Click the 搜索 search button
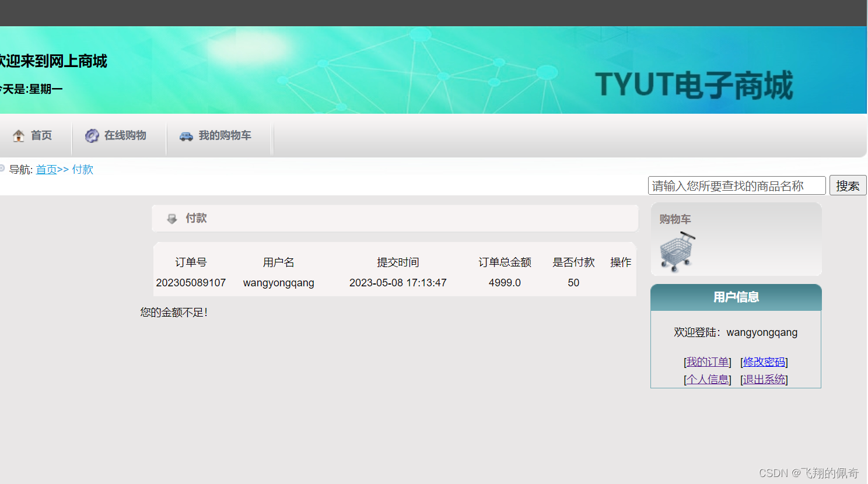The image size is (868, 484). (848, 185)
